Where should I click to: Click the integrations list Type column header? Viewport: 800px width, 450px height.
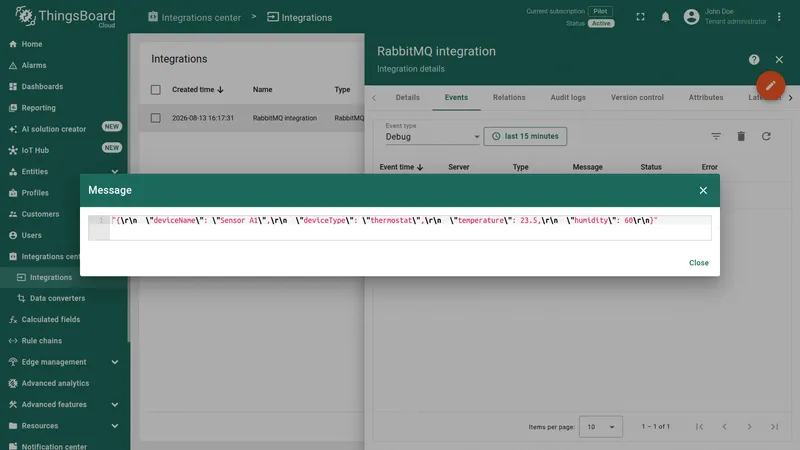[342, 89]
